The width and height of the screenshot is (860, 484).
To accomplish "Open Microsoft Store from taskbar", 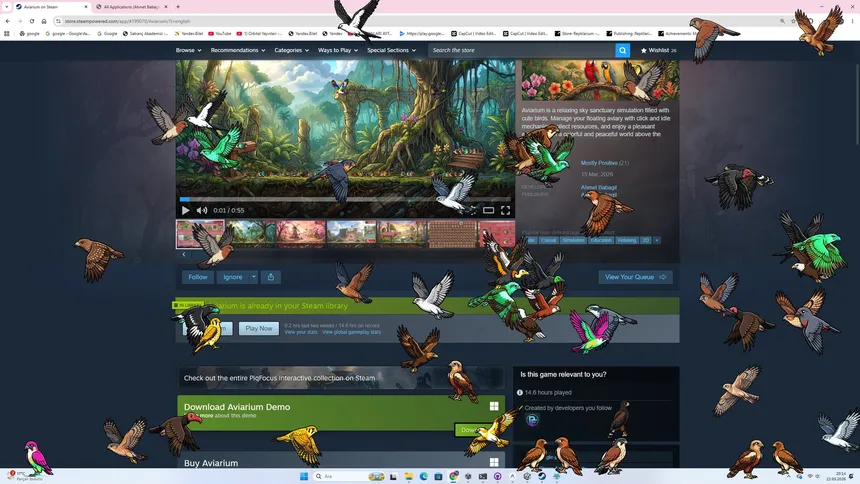I will coord(438,476).
